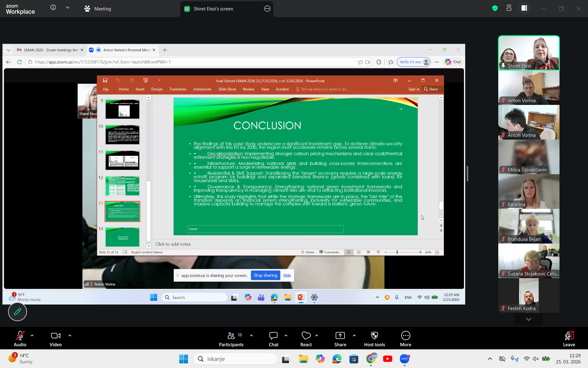Toggle the Video camera button
Viewport: 588px width, 368px height.
(55, 336)
